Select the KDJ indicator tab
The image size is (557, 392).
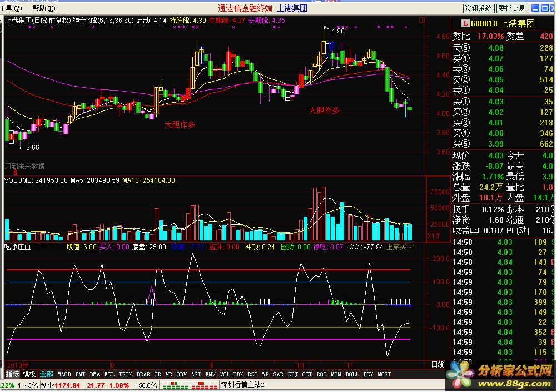point(293,374)
